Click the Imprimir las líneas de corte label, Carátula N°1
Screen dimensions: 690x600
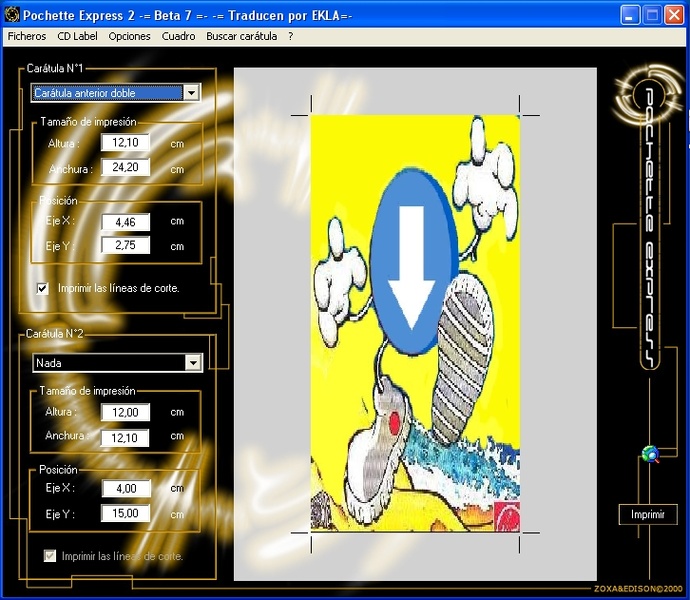pos(119,288)
